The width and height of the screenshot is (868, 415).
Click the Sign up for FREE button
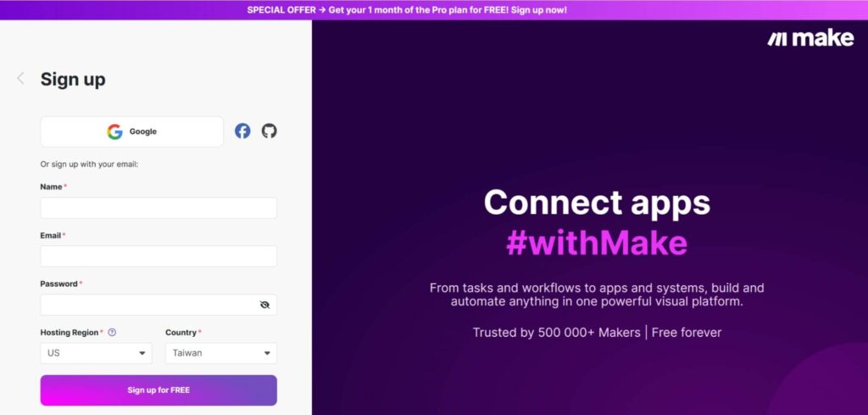159,390
